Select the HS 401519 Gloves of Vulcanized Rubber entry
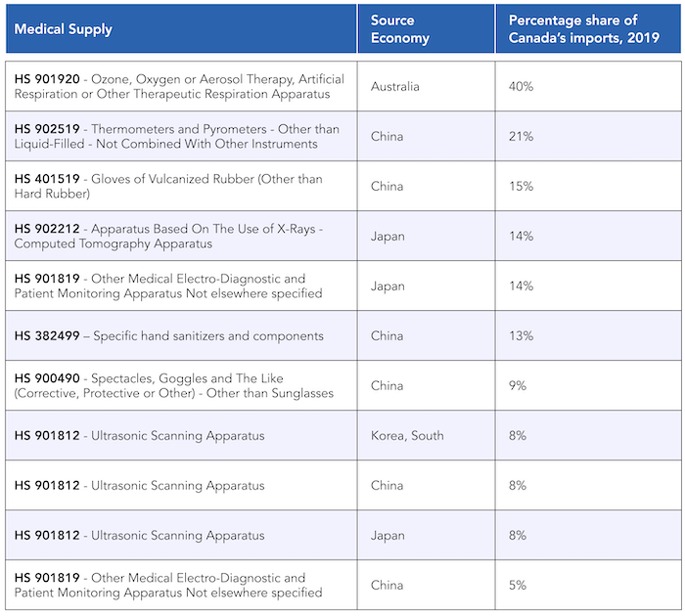The height and width of the screenshot is (616, 685). [x=168, y=187]
